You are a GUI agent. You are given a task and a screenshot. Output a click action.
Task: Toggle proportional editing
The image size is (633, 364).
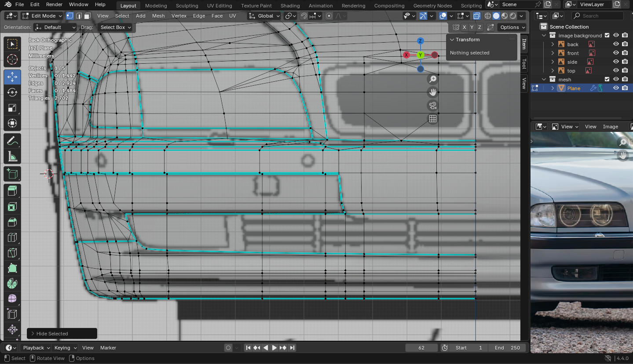(x=329, y=16)
